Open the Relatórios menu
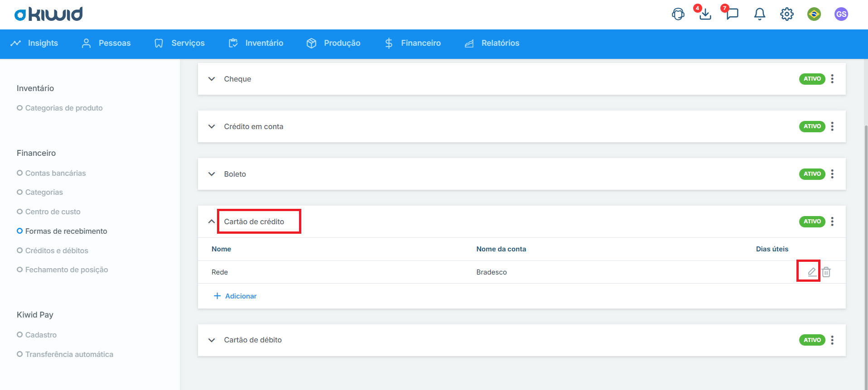This screenshot has height=390, width=868. pos(492,43)
